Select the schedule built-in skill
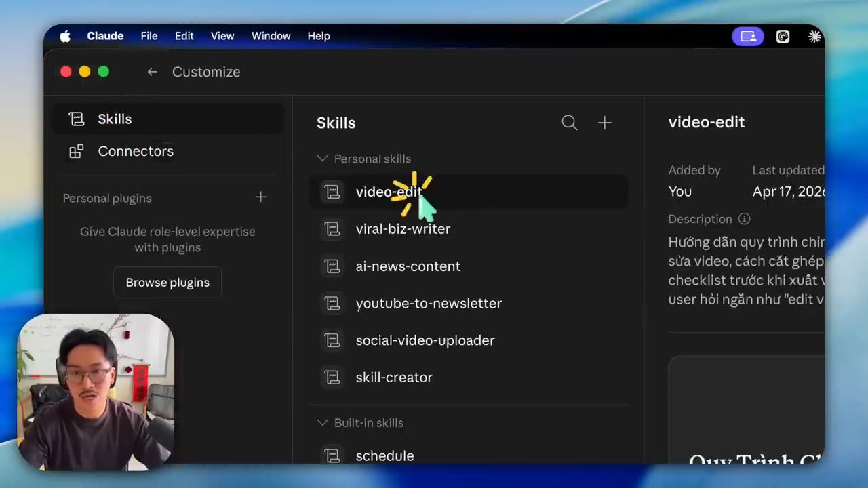Image resolution: width=868 pixels, height=488 pixels. coord(469,455)
